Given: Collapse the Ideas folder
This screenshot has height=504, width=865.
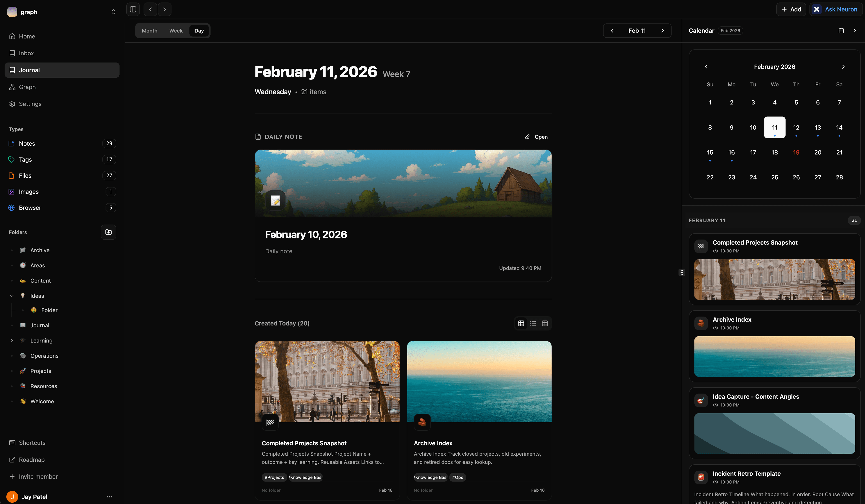Looking at the screenshot, I should click(x=12, y=296).
